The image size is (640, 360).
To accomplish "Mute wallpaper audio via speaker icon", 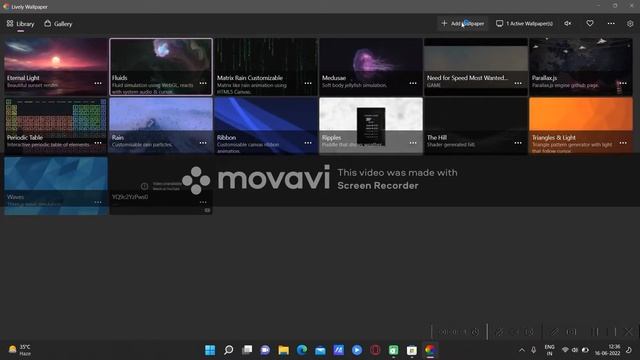I will 568,24.
